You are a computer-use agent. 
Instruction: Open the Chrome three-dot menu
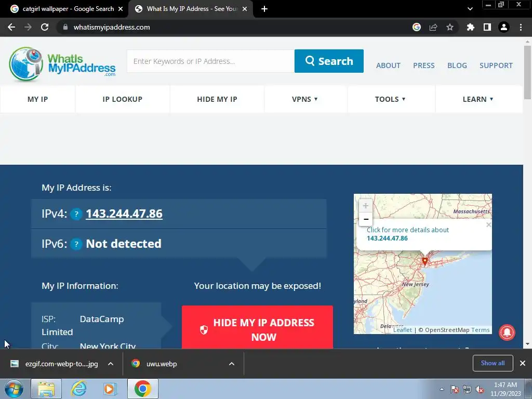click(x=521, y=27)
